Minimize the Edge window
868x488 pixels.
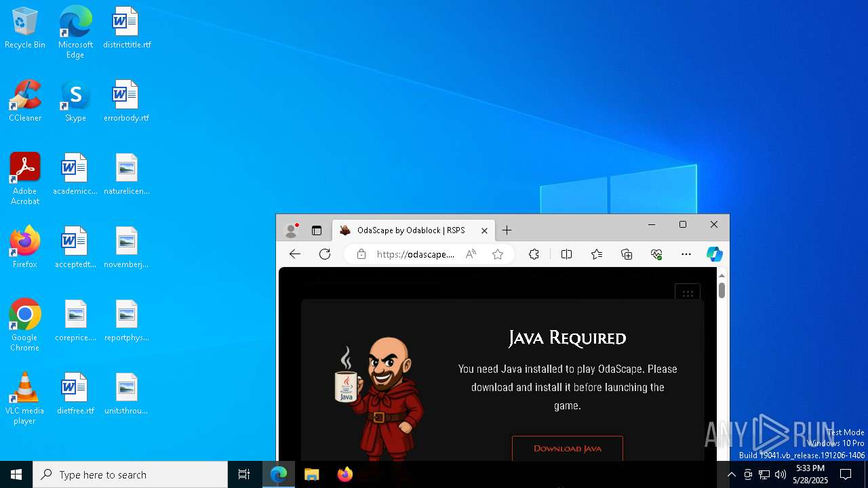click(652, 224)
